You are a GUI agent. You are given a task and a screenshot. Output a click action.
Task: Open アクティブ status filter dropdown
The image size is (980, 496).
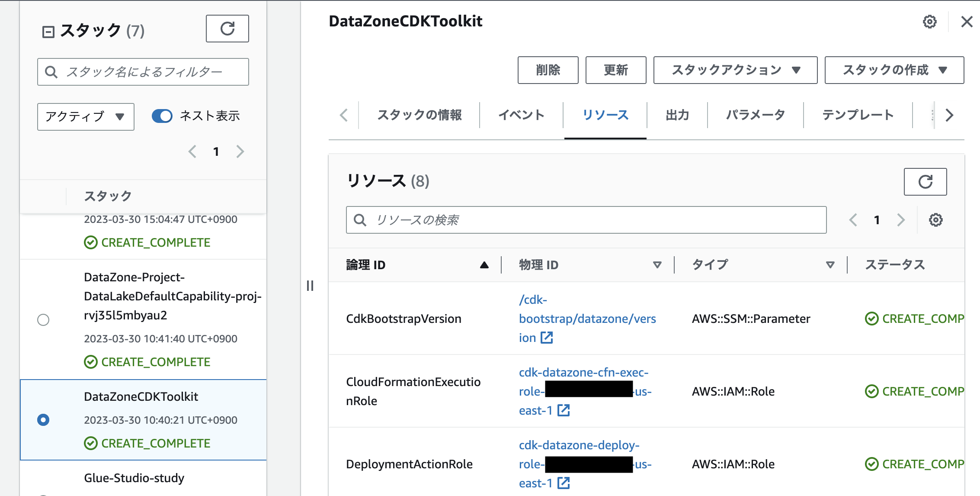pyautogui.click(x=86, y=116)
